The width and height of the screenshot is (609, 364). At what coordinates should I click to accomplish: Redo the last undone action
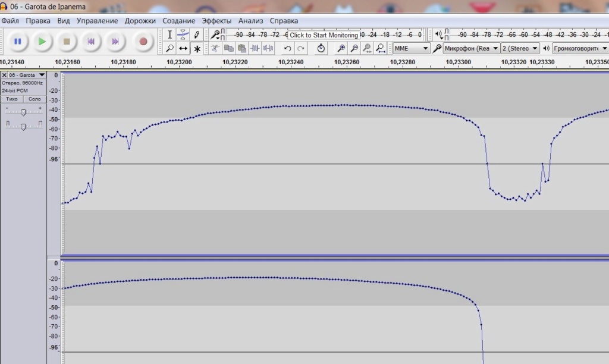coord(300,48)
